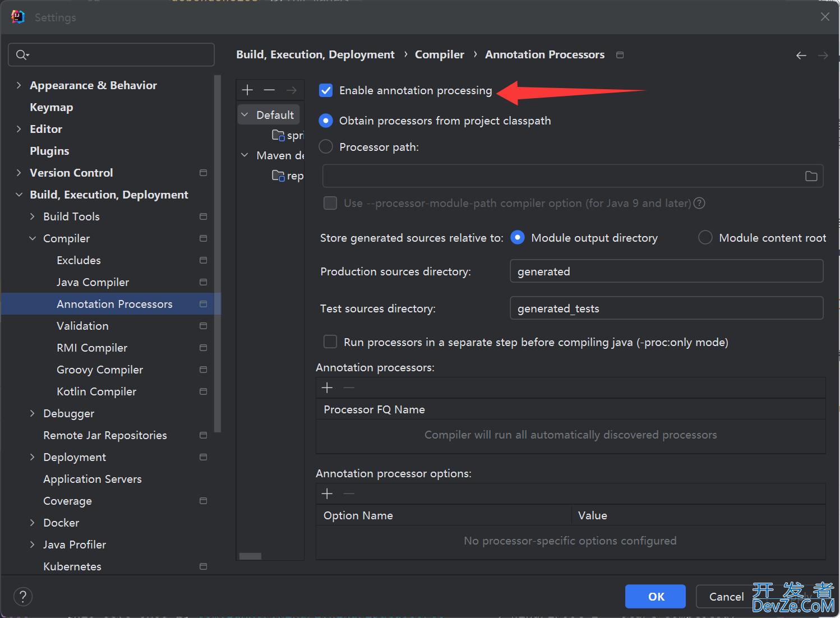Click project icon next to RMI Compiler

click(203, 348)
